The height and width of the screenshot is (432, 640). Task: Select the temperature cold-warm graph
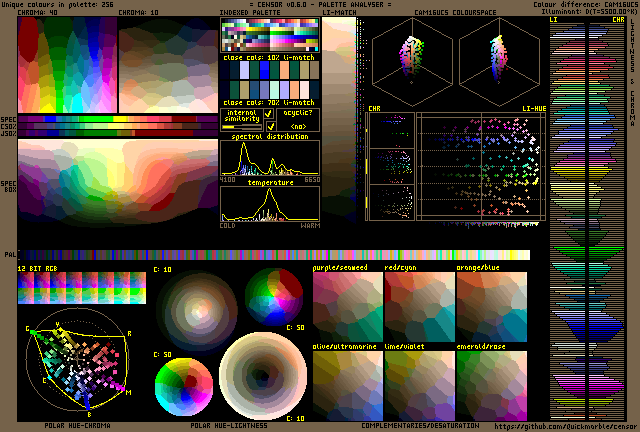(269, 203)
